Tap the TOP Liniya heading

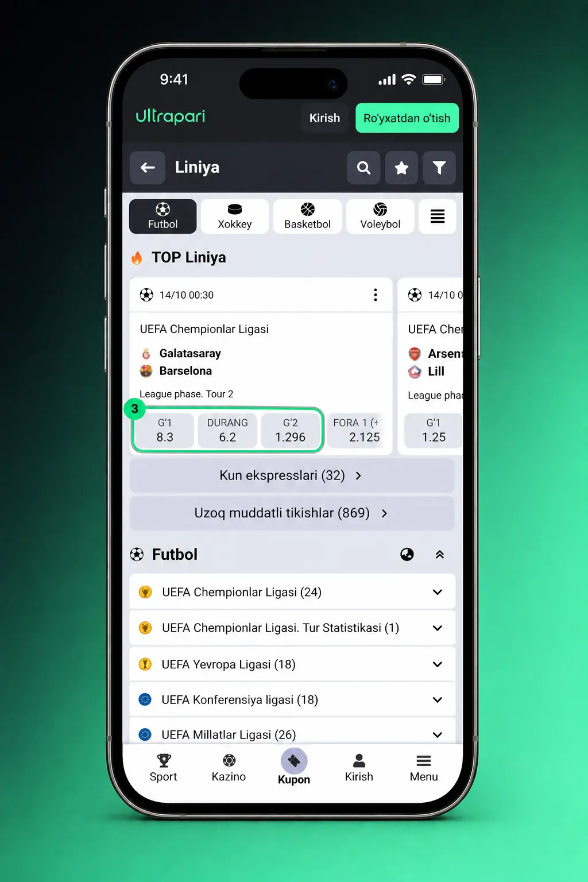coord(189,257)
